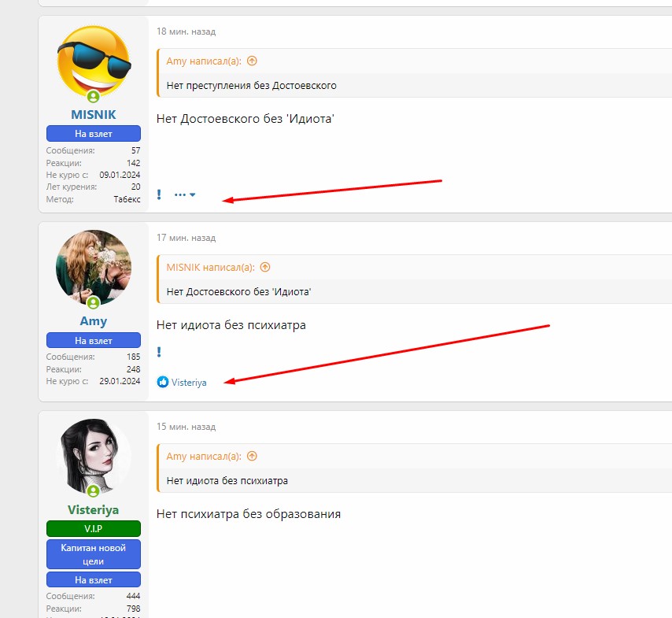
Task: Click Amy's 'На взлет' badge
Action: [94, 340]
